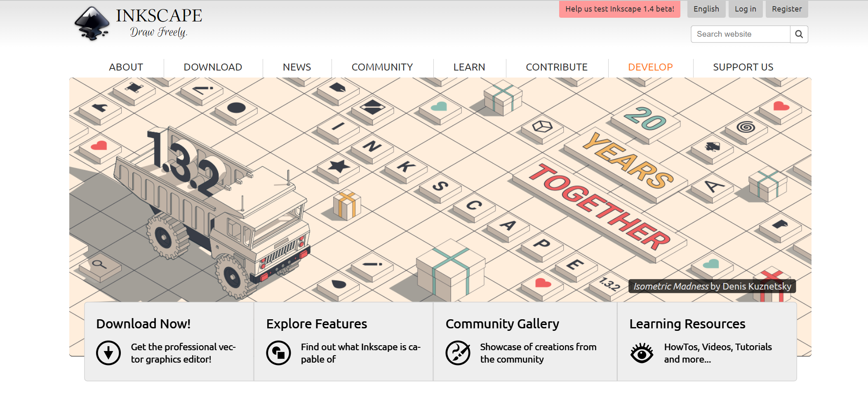The width and height of the screenshot is (868, 396).
Task: Click the INKSCAPE Draw Freely title
Action: (159, 23)
